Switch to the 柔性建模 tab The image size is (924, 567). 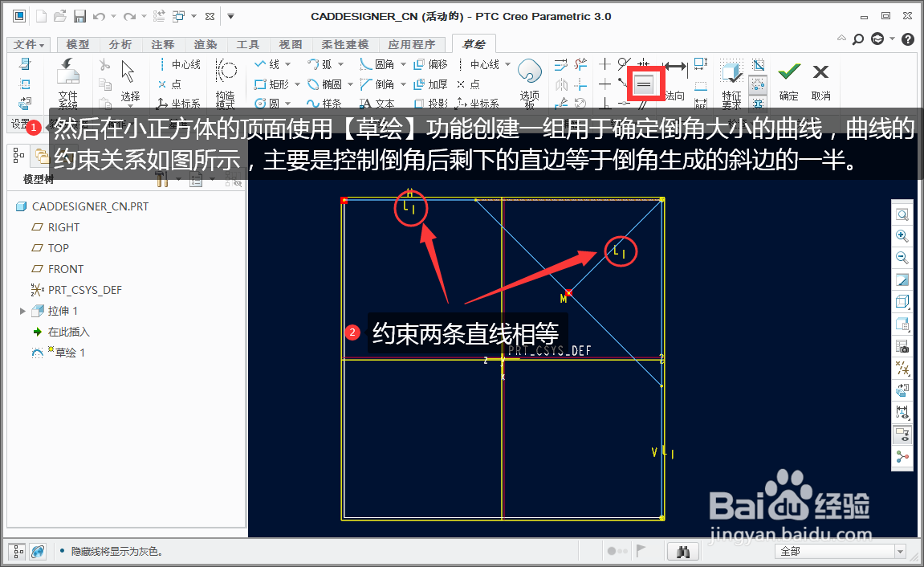click(x=344, y=44)
